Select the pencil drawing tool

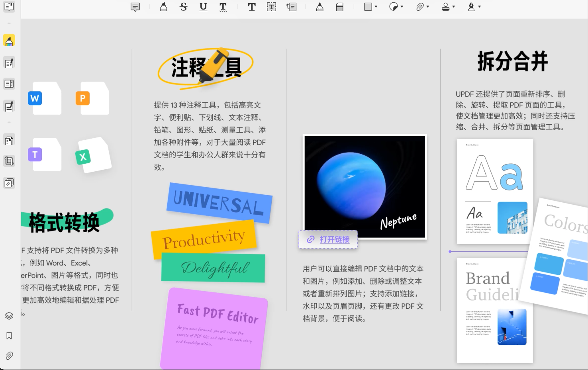pos(319,7)
